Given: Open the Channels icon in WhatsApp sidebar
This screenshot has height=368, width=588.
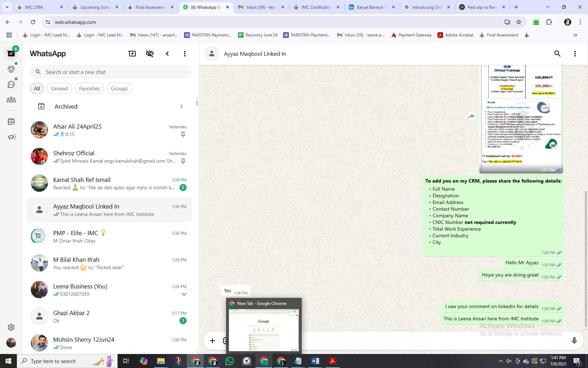Looking at the screenshot, I should click(11, 84).
